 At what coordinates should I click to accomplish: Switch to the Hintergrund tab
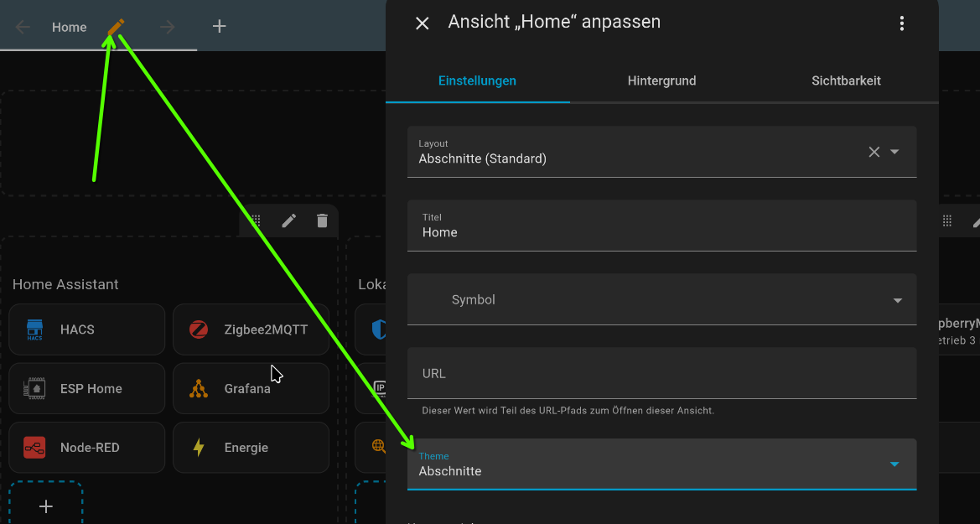pyautogui.click(x=661, y=81)
